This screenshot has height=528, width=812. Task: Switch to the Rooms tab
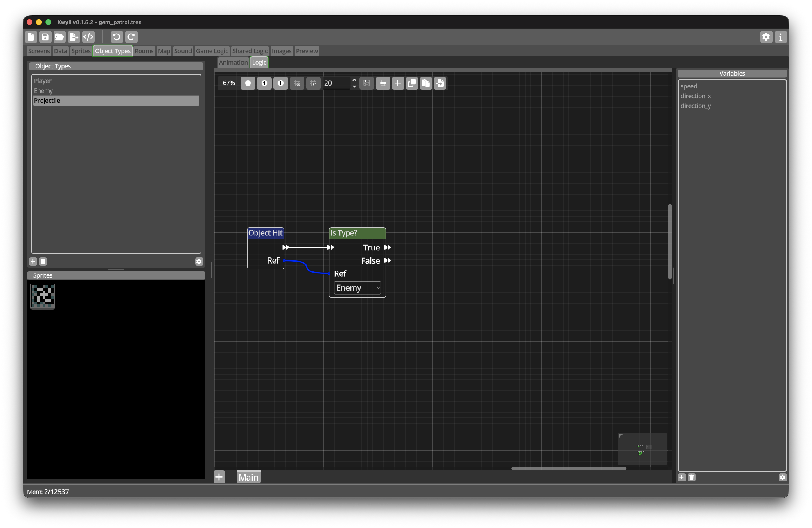[144, 51]
